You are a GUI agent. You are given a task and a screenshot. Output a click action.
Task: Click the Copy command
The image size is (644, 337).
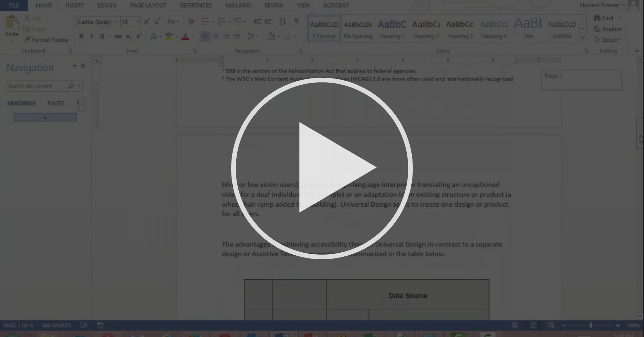click(x=34, y=29)
